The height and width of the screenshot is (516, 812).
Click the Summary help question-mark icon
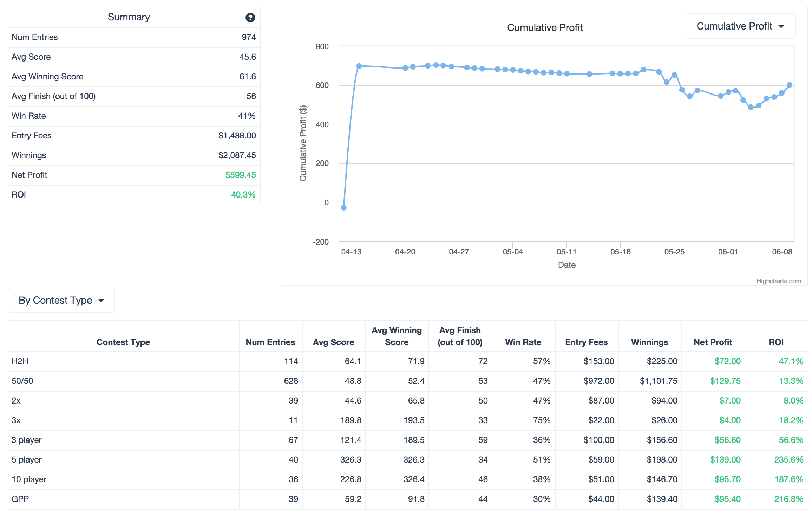coord(250,18)
